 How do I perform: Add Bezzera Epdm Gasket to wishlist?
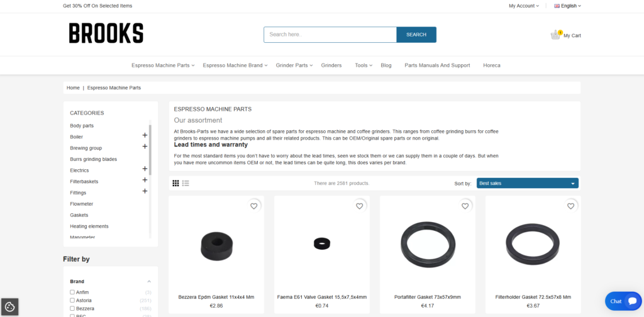254,206
